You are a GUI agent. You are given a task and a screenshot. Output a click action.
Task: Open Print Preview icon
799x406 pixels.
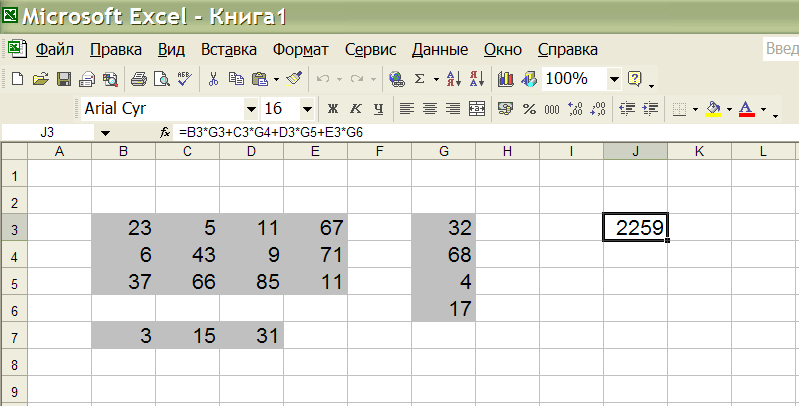tap(162, 79)
